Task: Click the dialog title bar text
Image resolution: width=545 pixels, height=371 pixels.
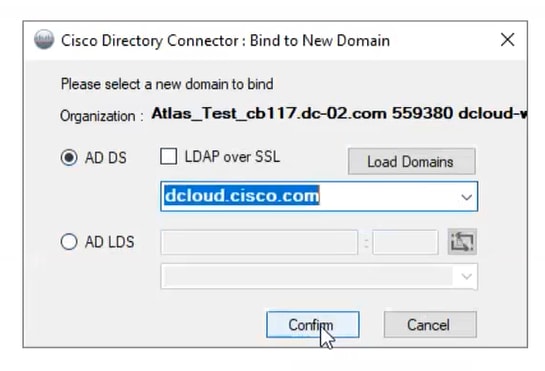Action: click(x=225, y=41)
